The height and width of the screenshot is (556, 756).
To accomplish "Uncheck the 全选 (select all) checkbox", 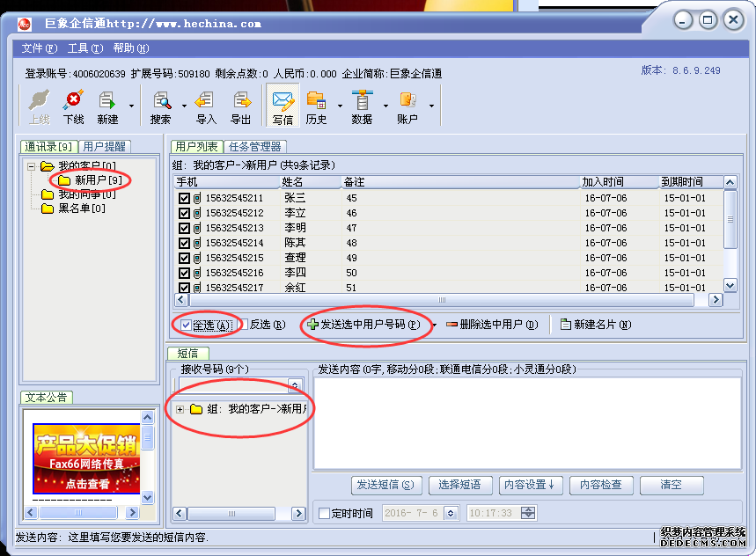I will [186, 325].
